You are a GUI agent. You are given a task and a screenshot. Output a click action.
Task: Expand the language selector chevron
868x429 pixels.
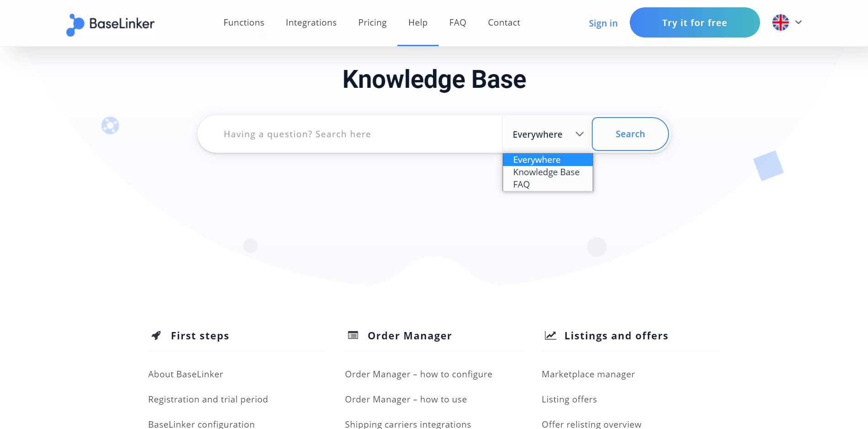798,22
